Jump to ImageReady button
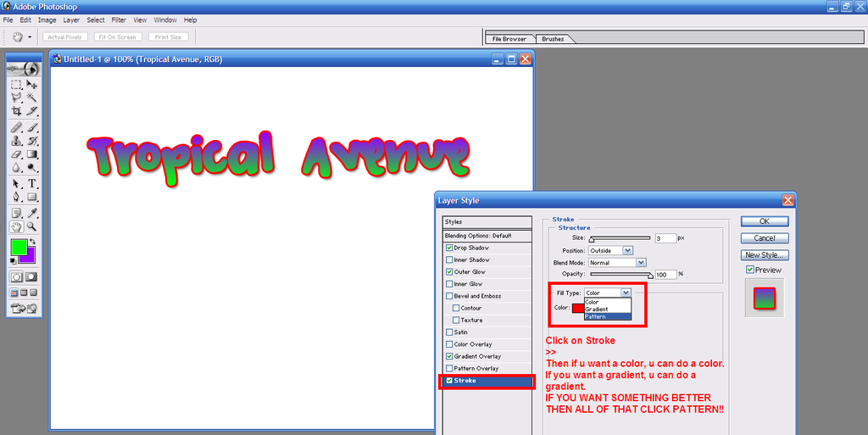This screenshot has height=435, width=868. pyautogui.click(x=24, y=309)
